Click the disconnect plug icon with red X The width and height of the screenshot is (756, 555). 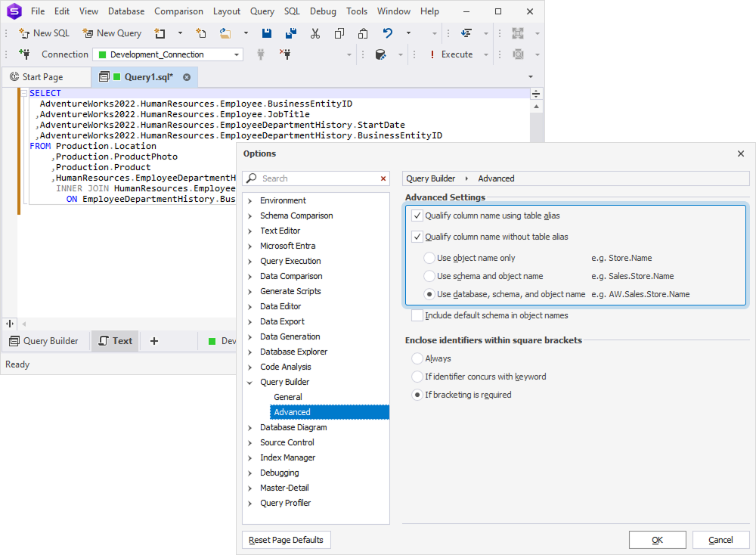285,54
